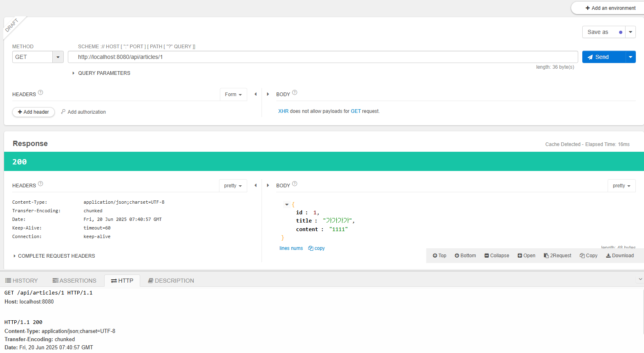
Task: Click the GET link in body note
Action: click(x=356, y=111)
